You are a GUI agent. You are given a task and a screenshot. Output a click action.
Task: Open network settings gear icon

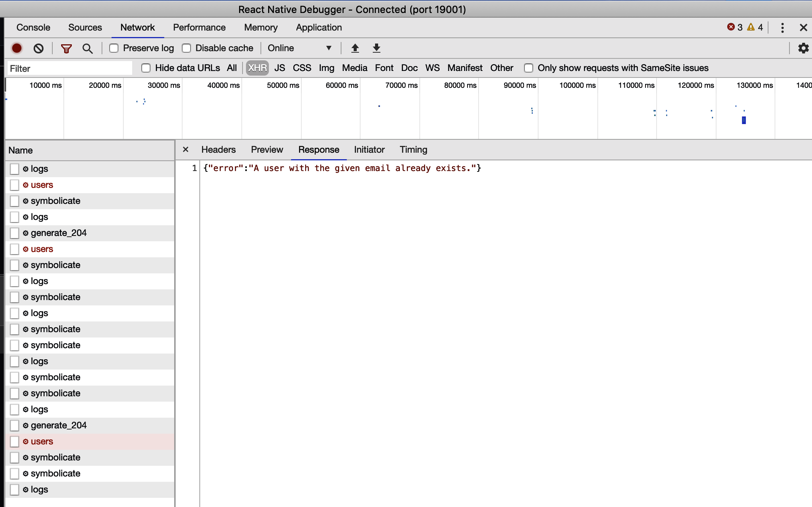coord(803,48)
